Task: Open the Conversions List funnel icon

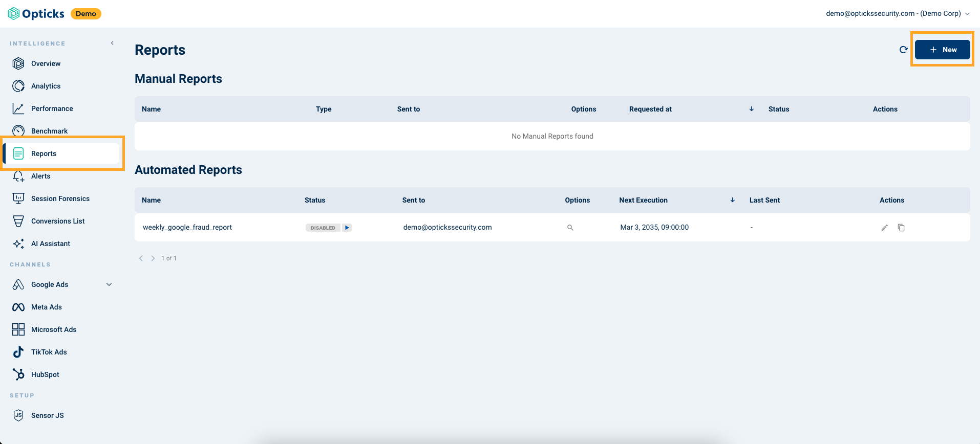Action: coord(18,221)
